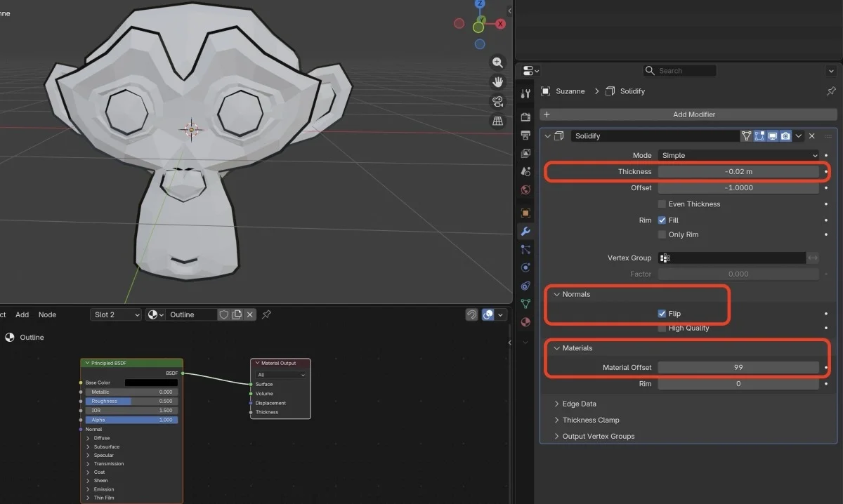Create new material copy icon in node editor
Image resolution: width=843 pixels, height=504 pixels.
click(237, 314)
